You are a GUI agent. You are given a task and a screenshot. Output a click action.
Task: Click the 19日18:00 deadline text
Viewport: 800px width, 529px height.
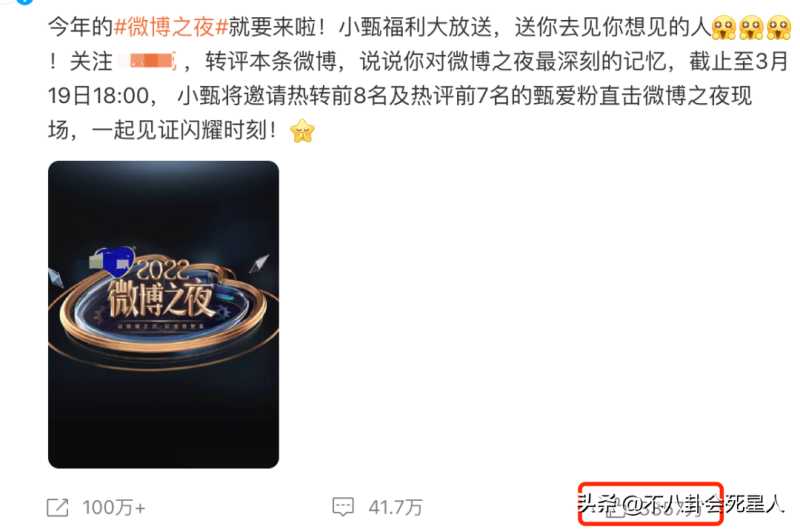click(x=98, y=96)
